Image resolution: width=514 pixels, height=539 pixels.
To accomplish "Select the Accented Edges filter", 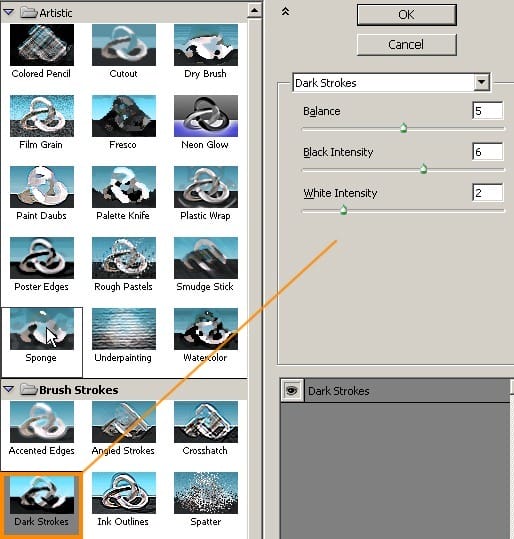I will [x=42, y=422].
